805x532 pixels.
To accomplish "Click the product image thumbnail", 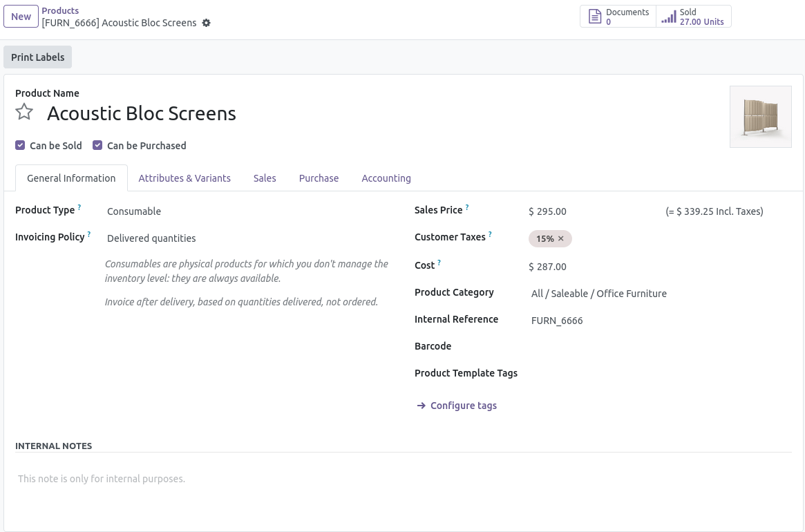I will pos(760,116).
